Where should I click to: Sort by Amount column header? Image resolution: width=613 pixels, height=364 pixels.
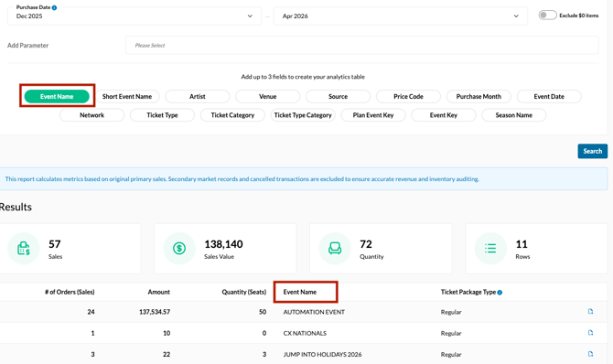[x=158, y=292]
